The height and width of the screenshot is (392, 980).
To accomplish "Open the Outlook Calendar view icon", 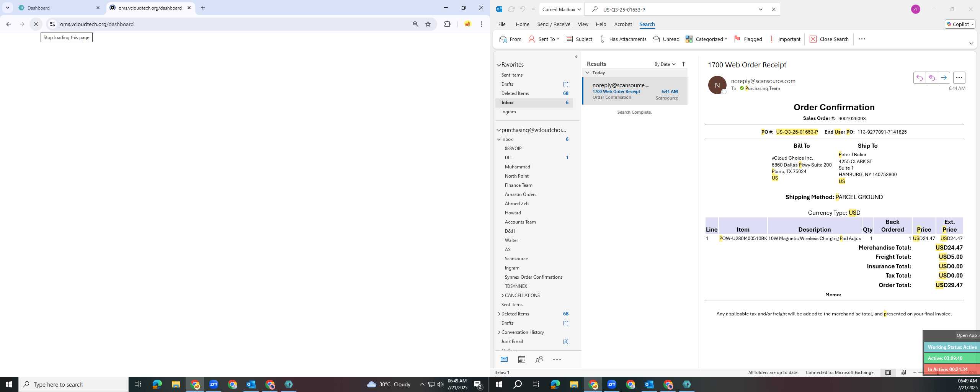I will 521,359.
